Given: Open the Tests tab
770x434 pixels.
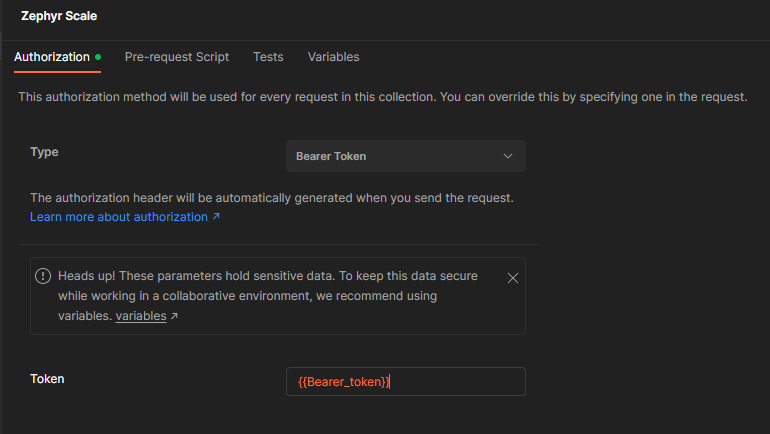Looking at the screenshot, I should pyautogui.click(x=268, y=57).
